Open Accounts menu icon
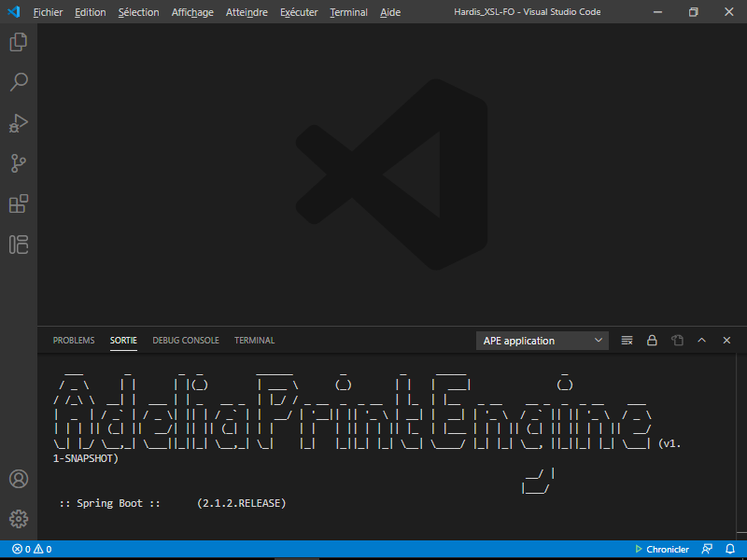This screenshot has width=747, height=560. click(19, 479)
